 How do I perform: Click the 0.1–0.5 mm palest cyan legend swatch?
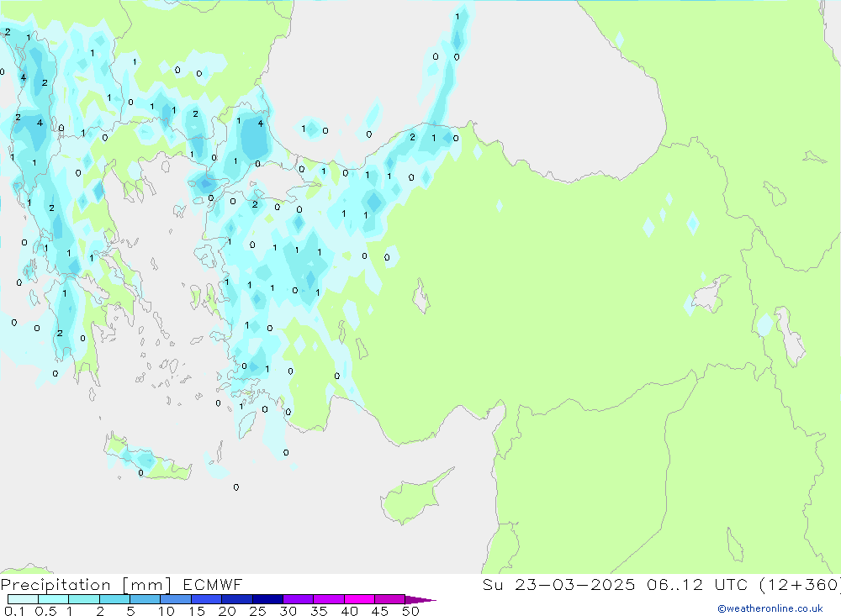pyautogui.click(x=23, y=599)
